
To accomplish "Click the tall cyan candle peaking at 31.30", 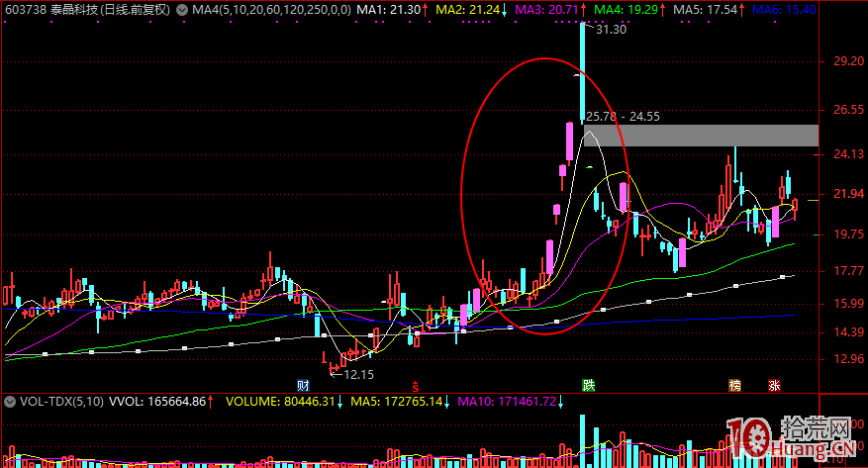I will point(582,72).
